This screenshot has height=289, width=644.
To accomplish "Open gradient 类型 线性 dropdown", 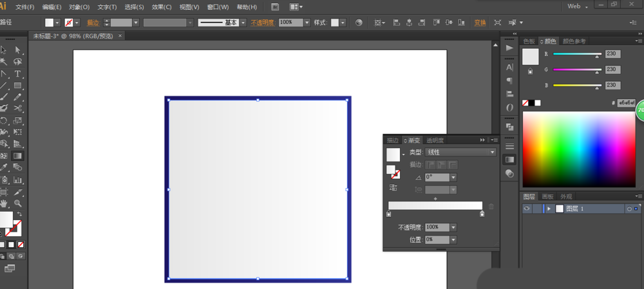I will click(493, 153).
